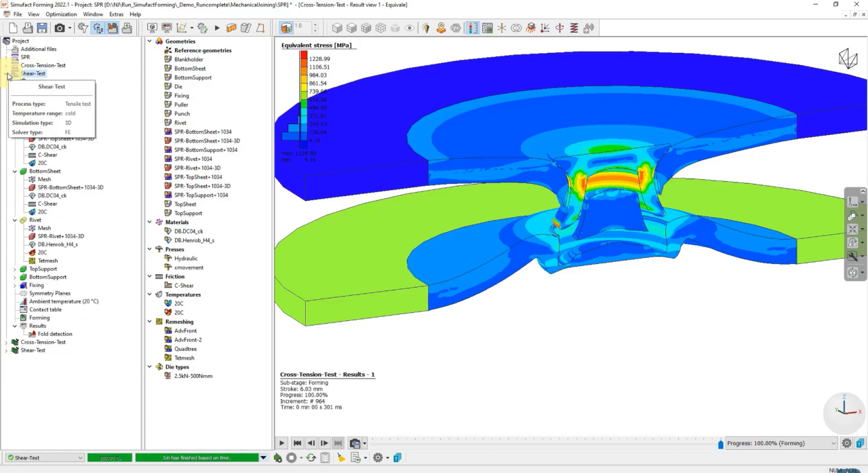The image size is (868, 473).
Task: Click the spring icon in the toolbar
Action: pyautogui.click(x=574, y=28)
